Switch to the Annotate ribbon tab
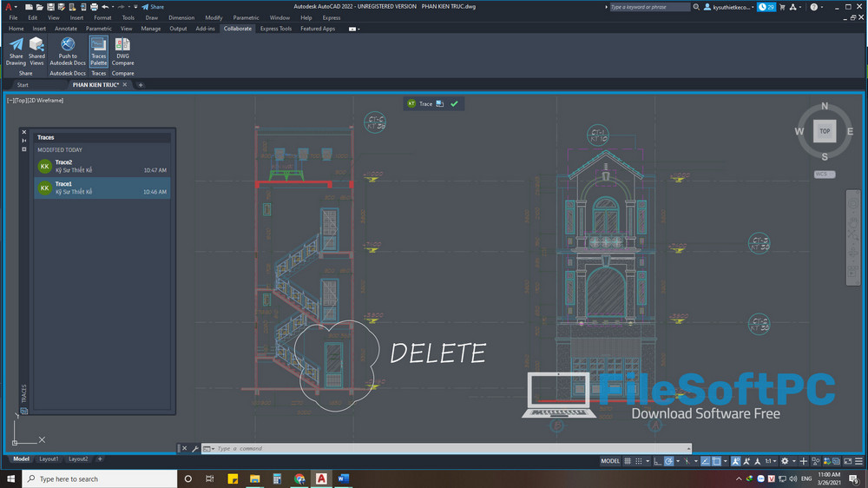 [x=66, y=29]
